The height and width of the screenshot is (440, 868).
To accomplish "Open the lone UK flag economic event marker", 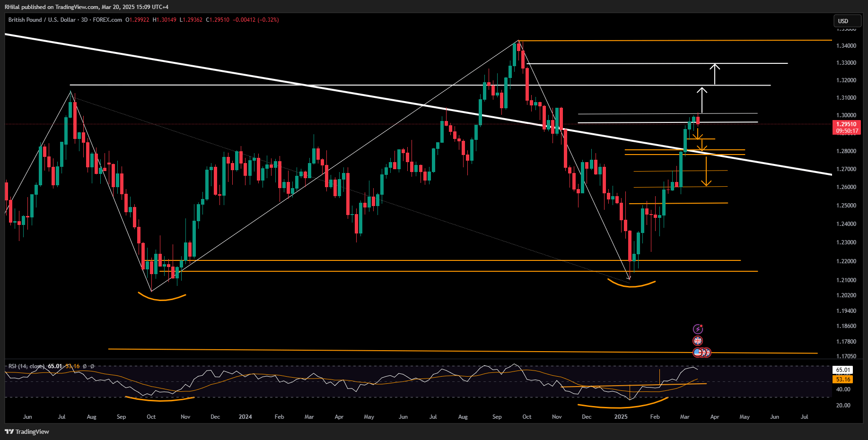I will click(x=698, y=341).
